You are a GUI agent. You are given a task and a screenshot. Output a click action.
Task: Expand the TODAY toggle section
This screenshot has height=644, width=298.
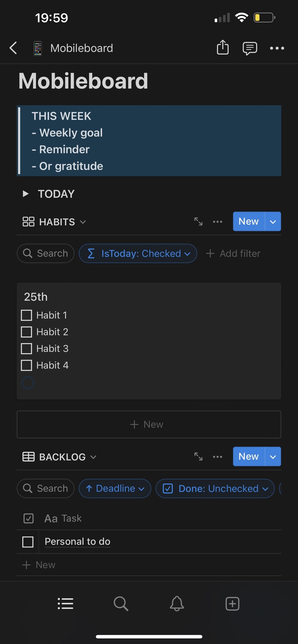coord(26,194)
